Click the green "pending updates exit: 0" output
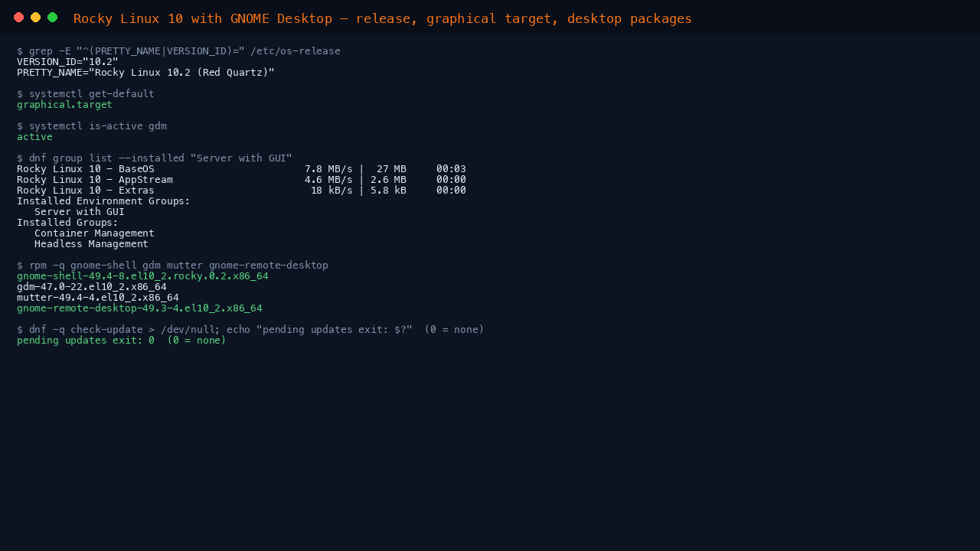 [122, 341]
